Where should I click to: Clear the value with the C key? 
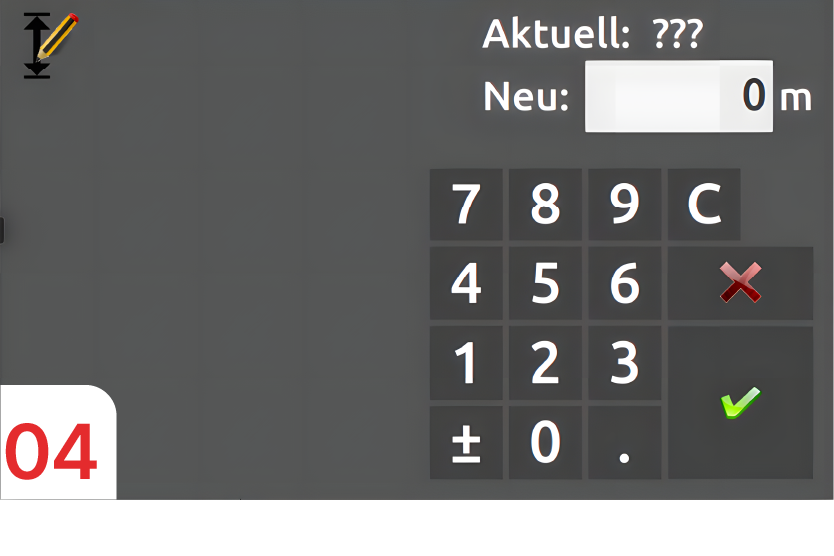click(x=704, y=204)
